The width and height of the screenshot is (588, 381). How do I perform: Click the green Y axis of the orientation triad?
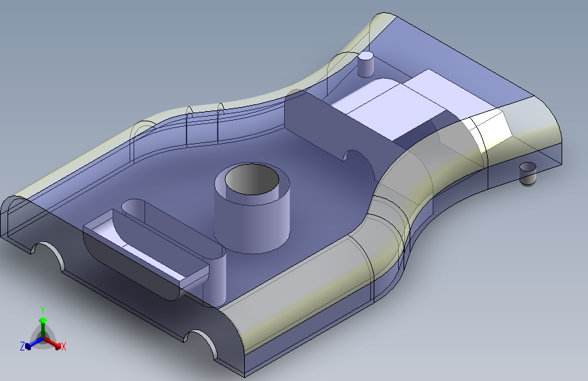tap(43, 327)
